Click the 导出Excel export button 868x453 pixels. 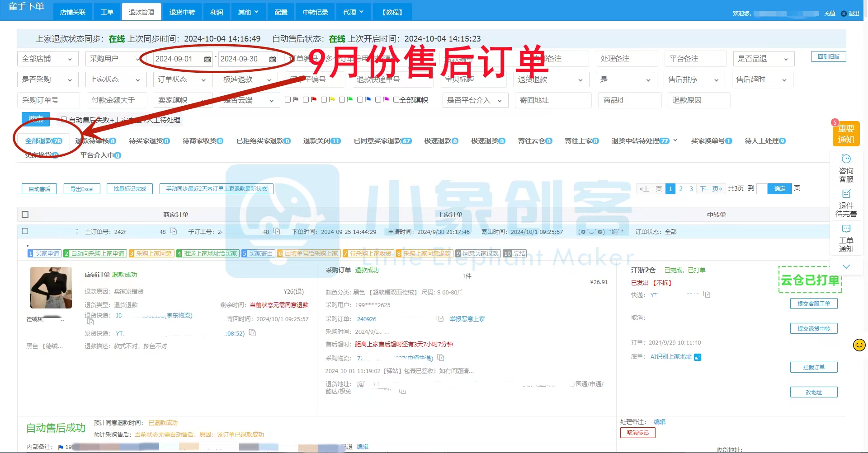coord(82,189)
